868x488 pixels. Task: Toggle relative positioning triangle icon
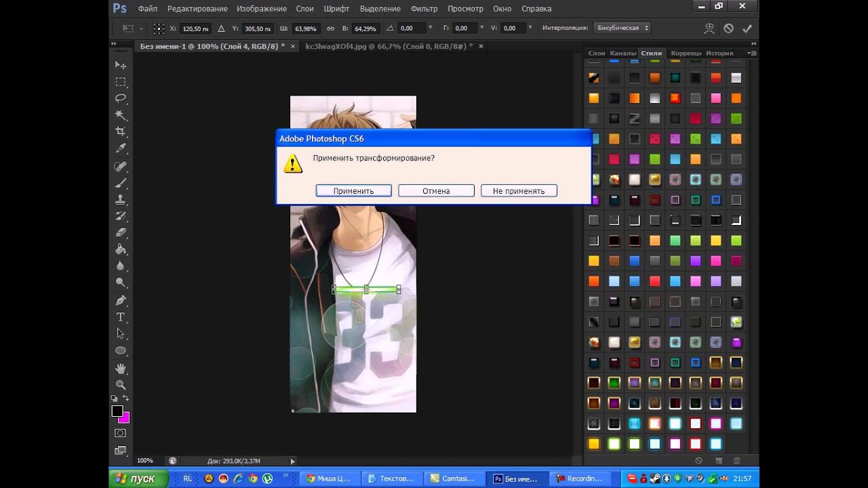[221, 28]
